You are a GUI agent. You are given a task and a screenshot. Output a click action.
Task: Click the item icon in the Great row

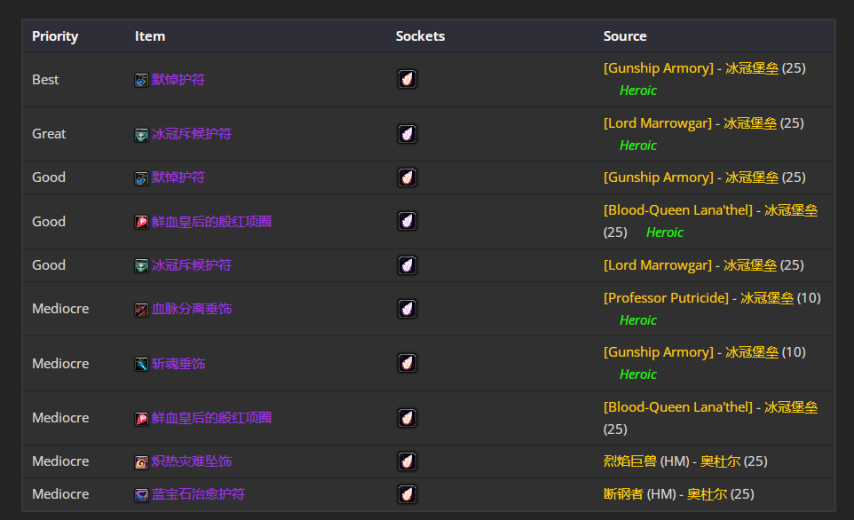click(142, 134)
